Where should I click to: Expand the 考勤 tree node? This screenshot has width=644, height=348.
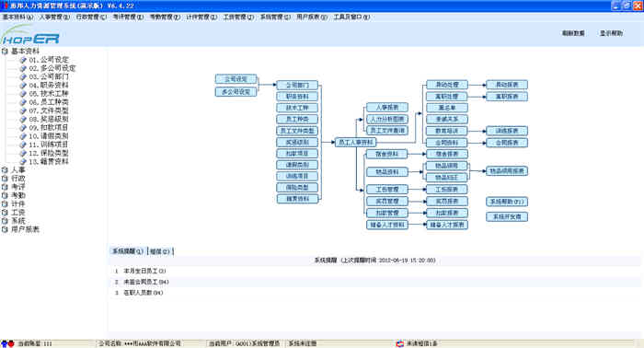click(x=5, y=195)
